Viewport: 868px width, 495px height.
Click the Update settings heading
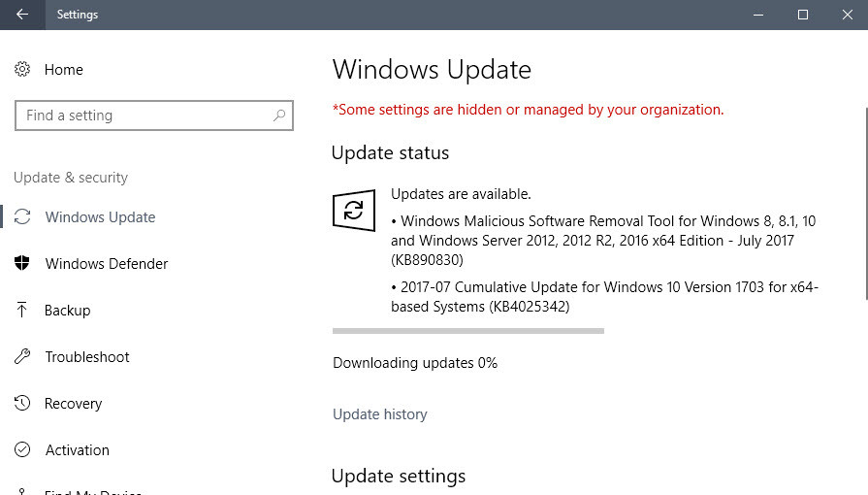(x=399, y=477)
